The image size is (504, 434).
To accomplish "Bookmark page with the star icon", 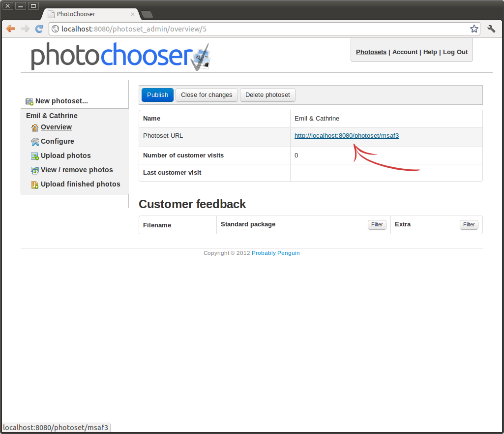I will click(x=474, y=29).
